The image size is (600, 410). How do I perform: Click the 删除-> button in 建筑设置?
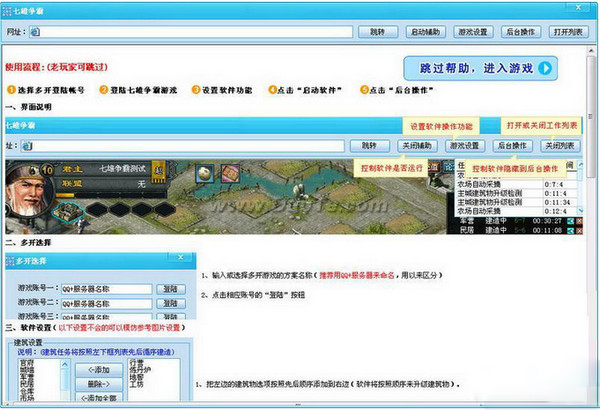[x=99, y=384]
